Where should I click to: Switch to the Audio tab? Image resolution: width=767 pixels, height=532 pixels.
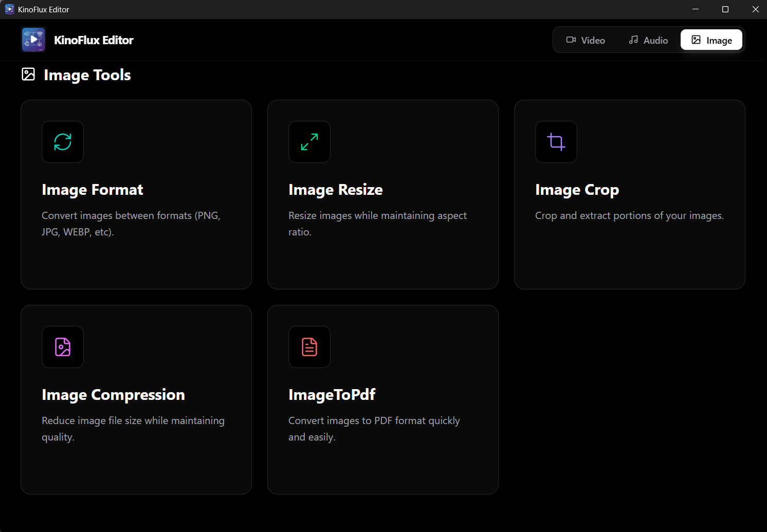tap(648, 40)
